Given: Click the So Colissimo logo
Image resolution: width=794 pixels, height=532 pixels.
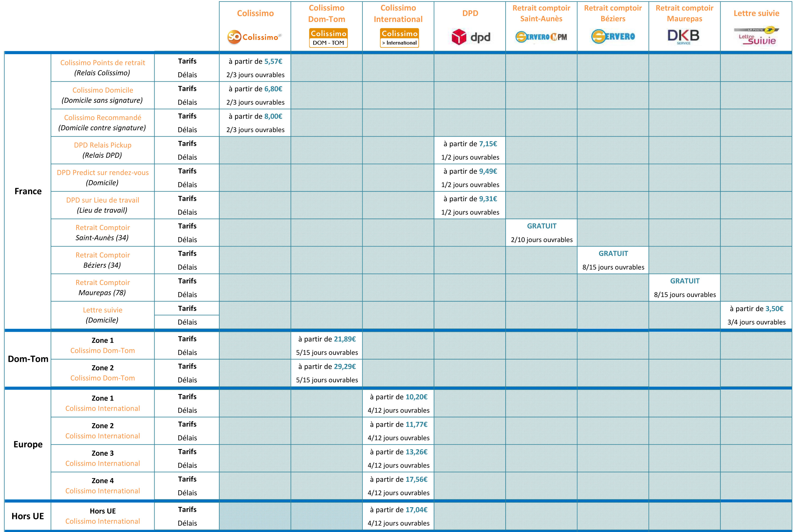Looking at the screenshot, I should click(x=254, y=37).
